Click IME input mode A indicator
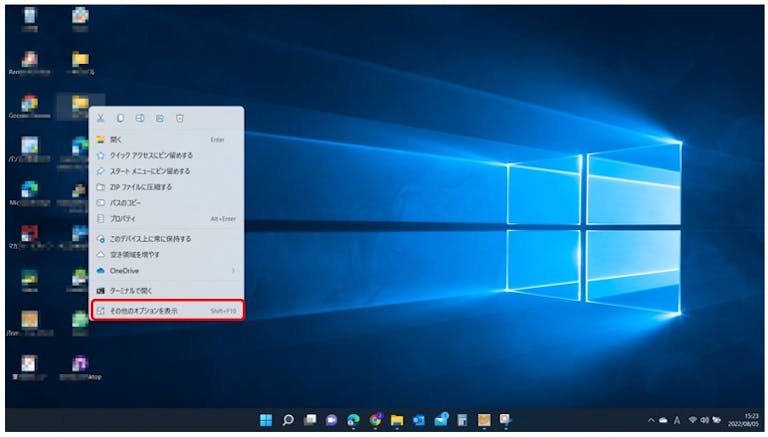This screenshot has width=768, height=437. [677, 420]
